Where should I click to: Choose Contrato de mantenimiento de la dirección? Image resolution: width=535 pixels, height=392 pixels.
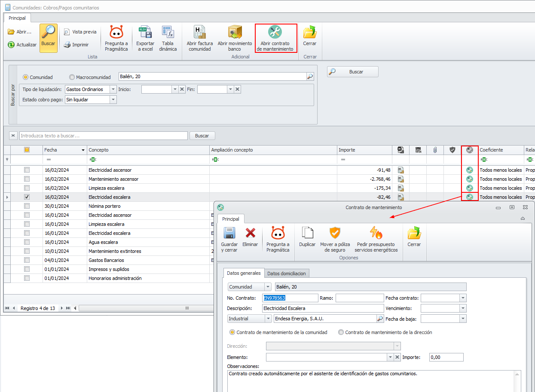(341, 332)
